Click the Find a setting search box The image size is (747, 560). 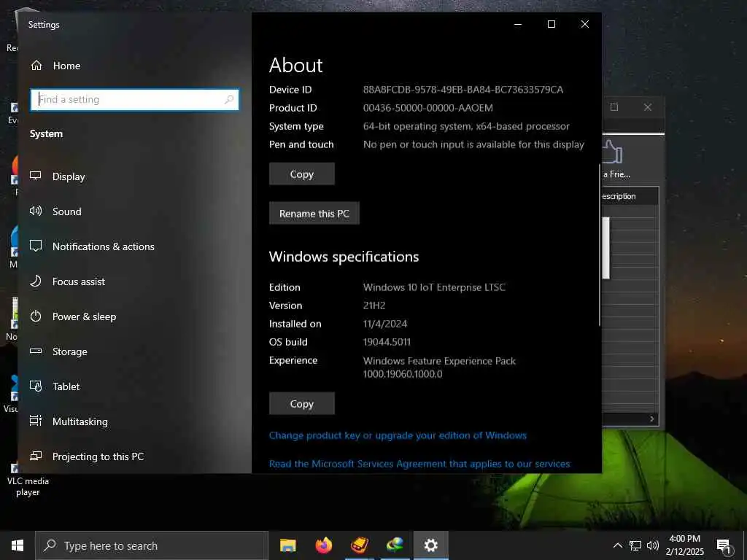[134, 99]
